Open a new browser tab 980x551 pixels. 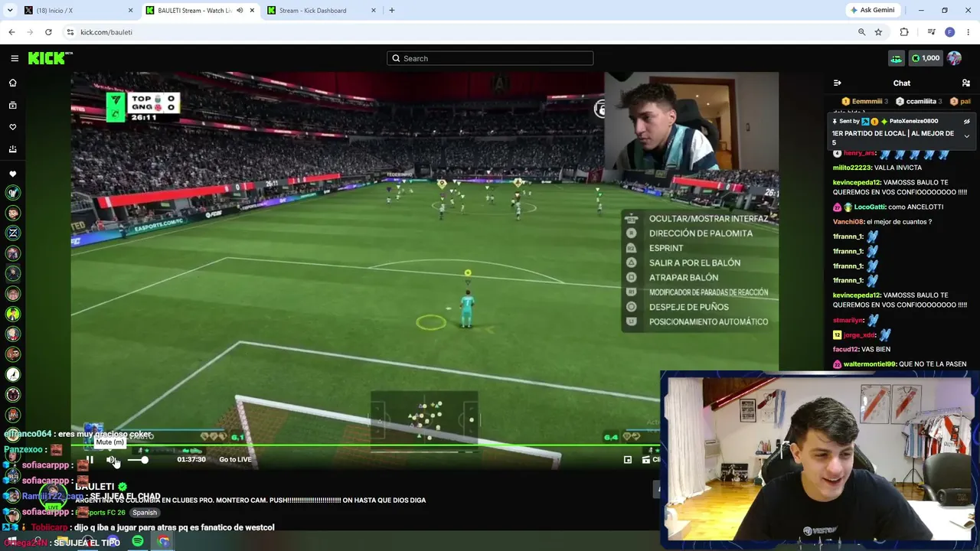coord(392,11)
